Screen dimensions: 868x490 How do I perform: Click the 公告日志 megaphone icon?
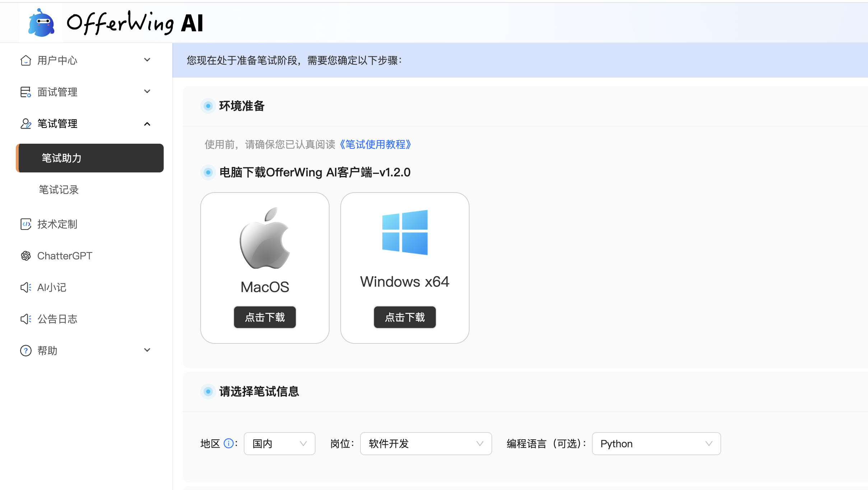click(x=25, y=319)
